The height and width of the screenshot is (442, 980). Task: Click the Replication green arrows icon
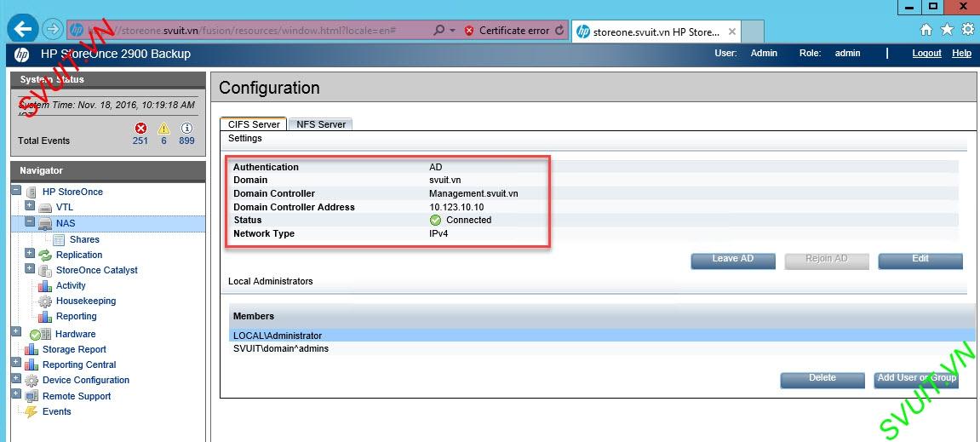45,255
